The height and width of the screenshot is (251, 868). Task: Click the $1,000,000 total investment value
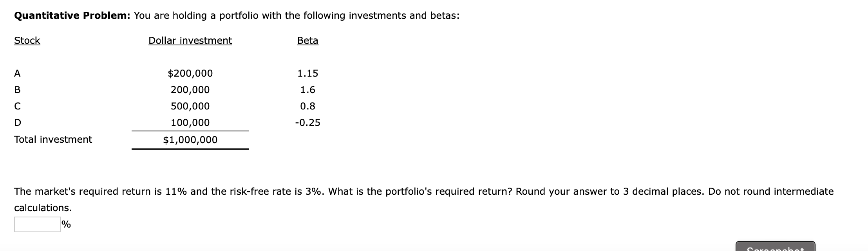(x=190, y=140)
